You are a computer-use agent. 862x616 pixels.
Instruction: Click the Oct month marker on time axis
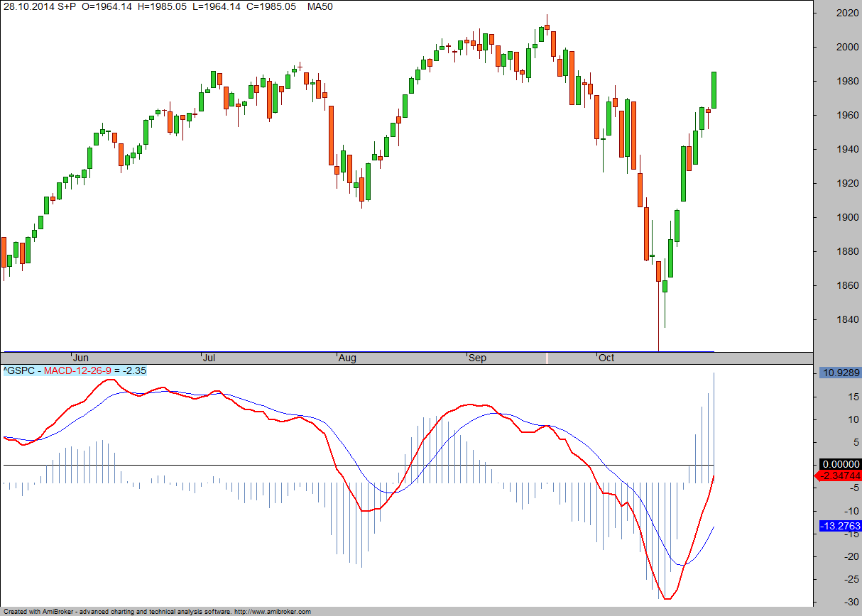606,358
